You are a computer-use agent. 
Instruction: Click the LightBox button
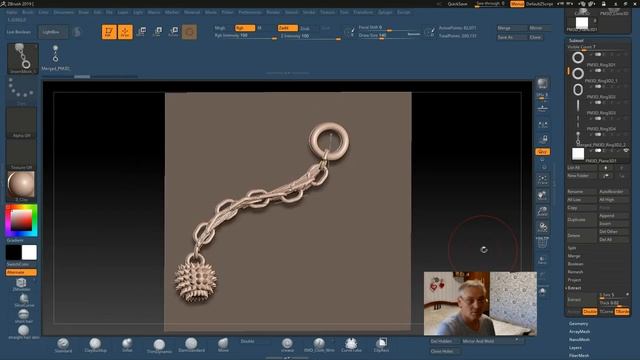53,32
